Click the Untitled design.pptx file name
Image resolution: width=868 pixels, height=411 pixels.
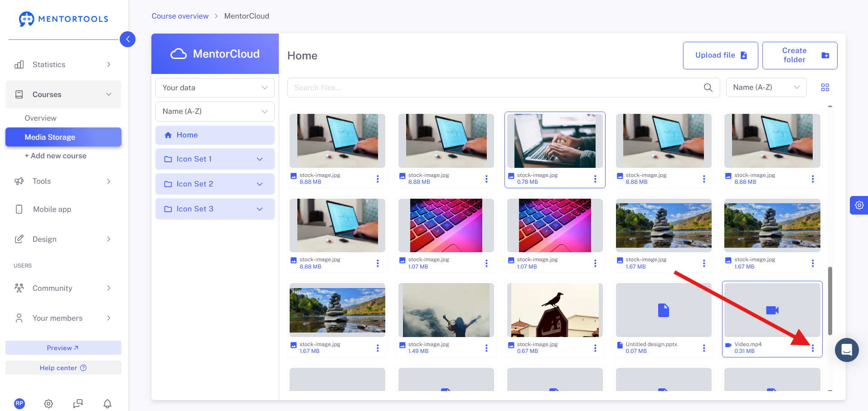click(x=651, y=344)
